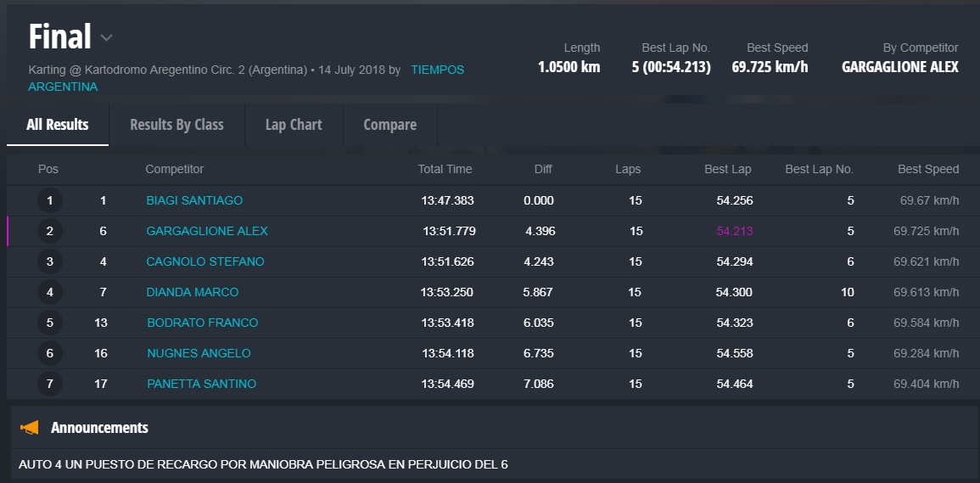Open competitor BIAGI SANTIAGO details
980x483 pixels.
click(x=194, y=200)
